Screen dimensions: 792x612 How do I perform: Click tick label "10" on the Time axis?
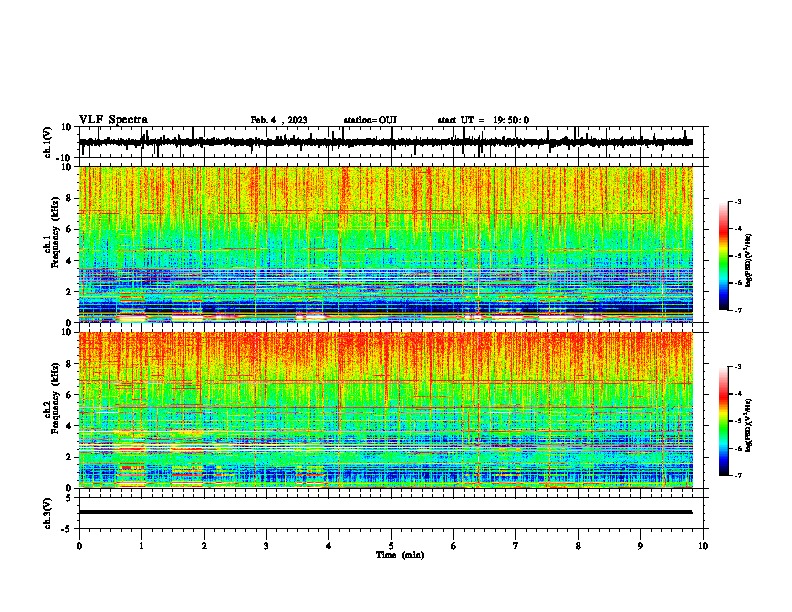click(703, 546)
